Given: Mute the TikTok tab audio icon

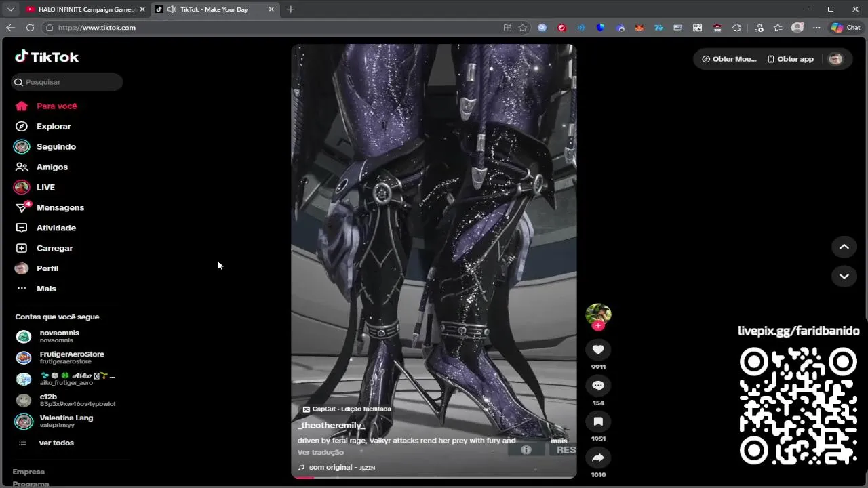Looking at the screenshot, I should click(172, 9).
